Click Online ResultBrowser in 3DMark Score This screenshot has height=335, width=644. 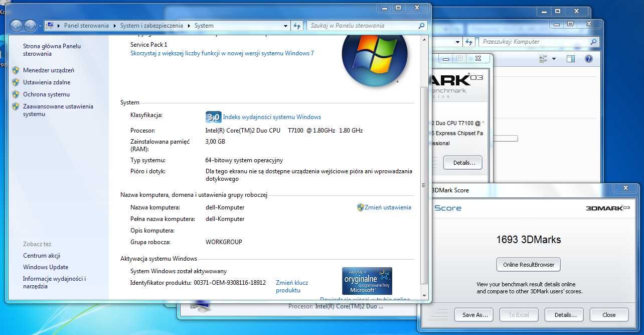coord(529,265)
